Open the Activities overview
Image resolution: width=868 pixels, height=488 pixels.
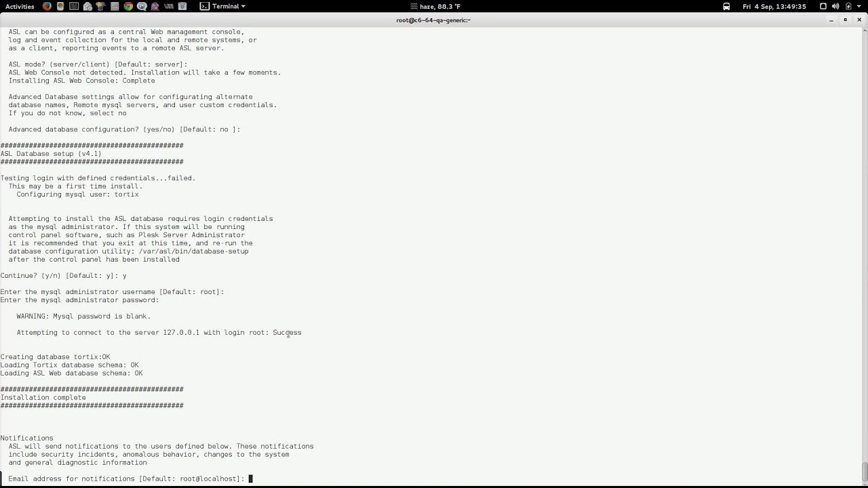[20, 6]
